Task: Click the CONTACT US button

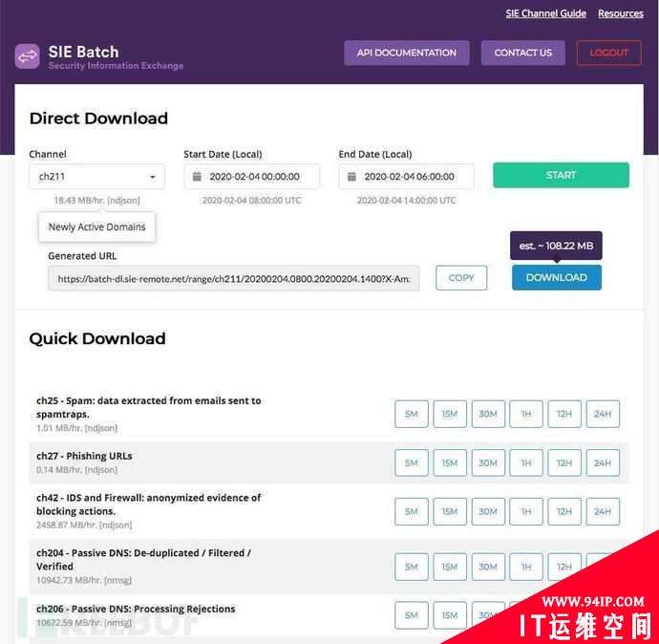Action: (x=522, y=53)
